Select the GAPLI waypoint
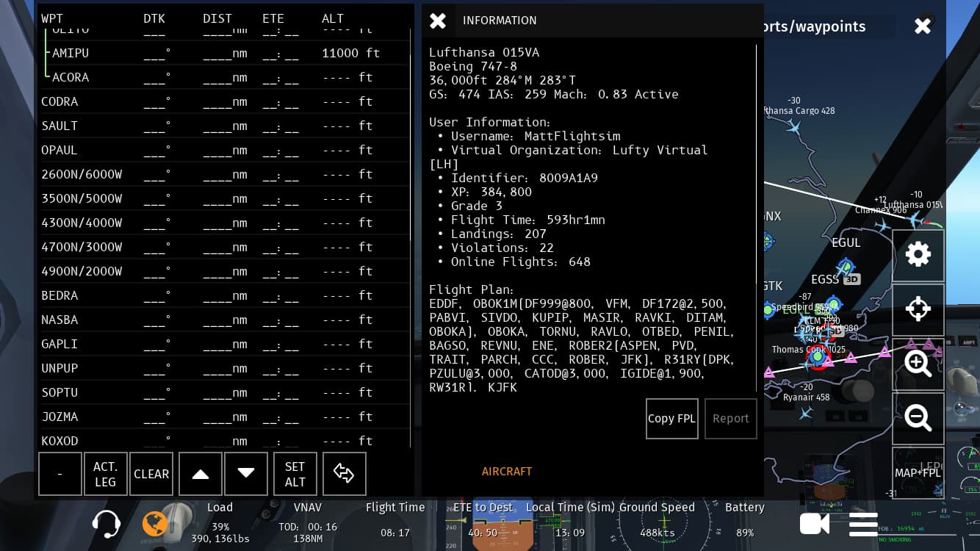 pos(224,344)
